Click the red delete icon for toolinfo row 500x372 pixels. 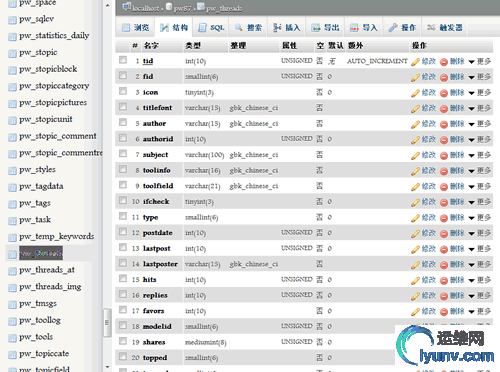(444, 171)
